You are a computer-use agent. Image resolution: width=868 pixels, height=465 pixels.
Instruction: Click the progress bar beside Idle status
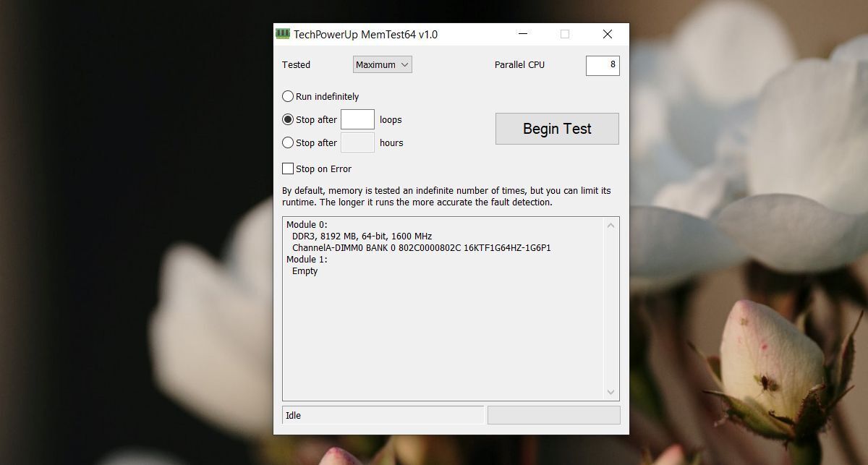point(553,415)
